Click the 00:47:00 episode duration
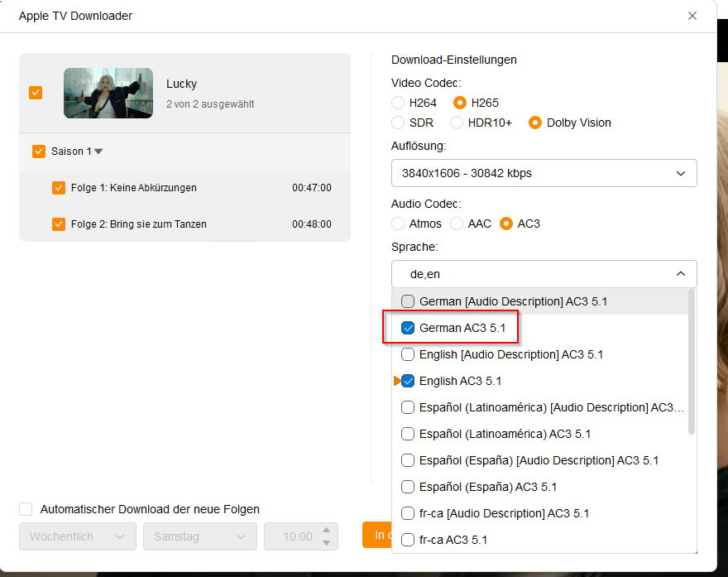Screen dimensions: 728x577 (x=312, y=188)
